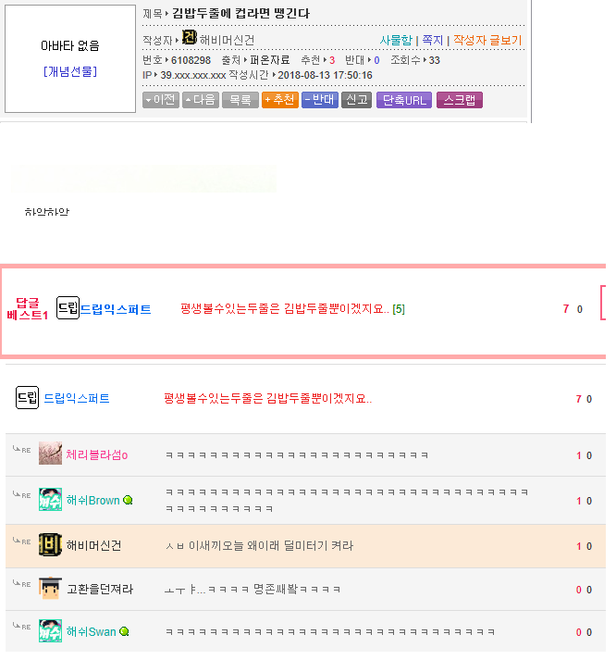Expand the [5] replies count on best reply
This screenshot has height=672, width=616.
point(399,309)
